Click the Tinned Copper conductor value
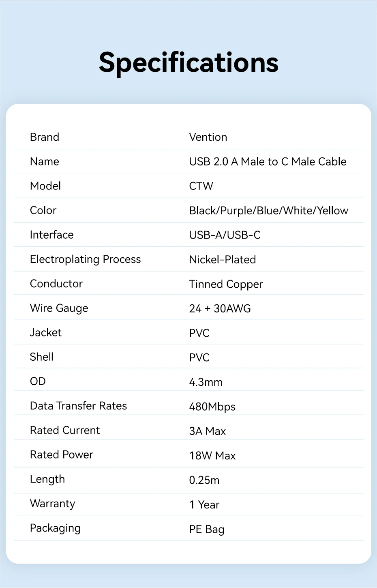Image resolution: width=377 pixels, height=588 pixels. point(226,284)
